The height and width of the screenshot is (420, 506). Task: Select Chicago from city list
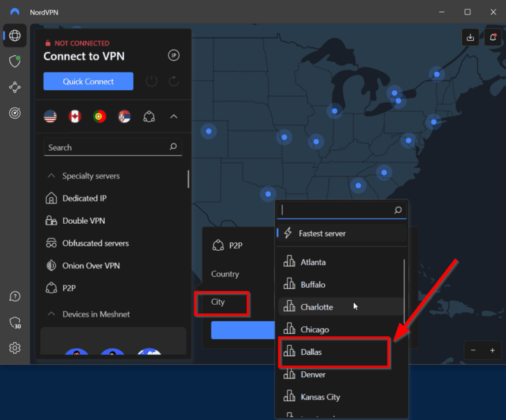tap(341, 329)
